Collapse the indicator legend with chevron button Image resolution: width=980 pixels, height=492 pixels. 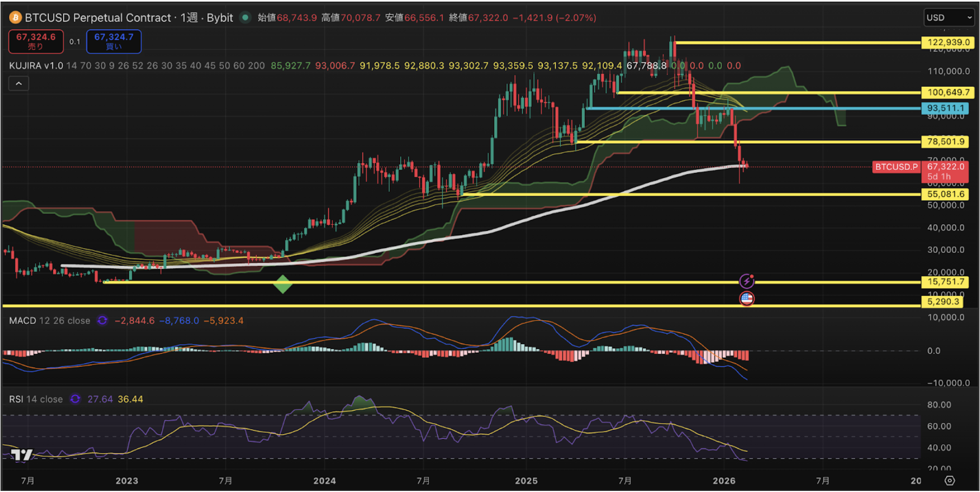coord(18,83)
